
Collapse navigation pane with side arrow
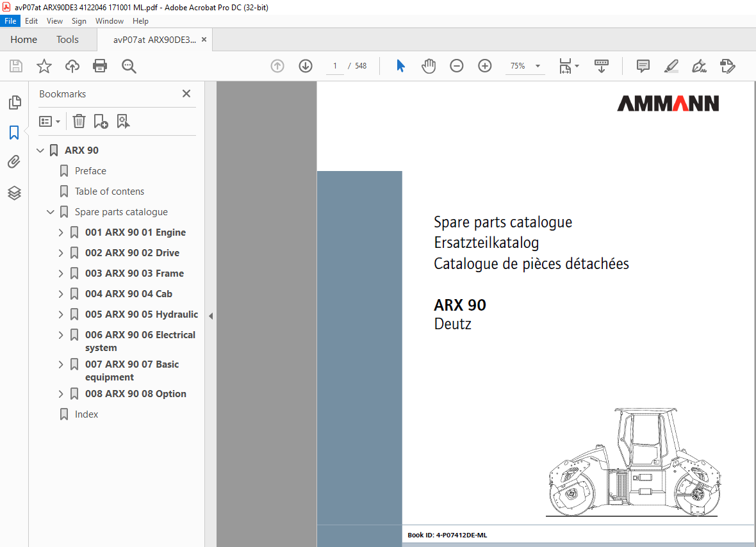tap(211, 316)
